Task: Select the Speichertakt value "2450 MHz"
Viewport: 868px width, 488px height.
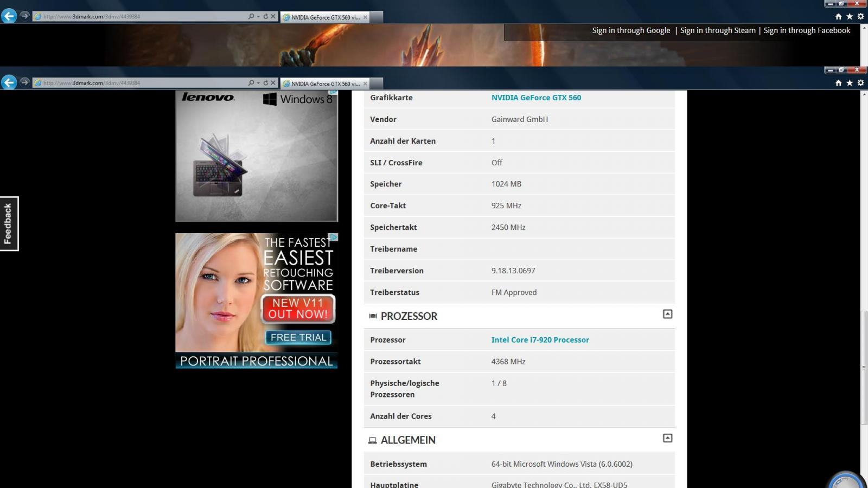Action: [508, 227]
